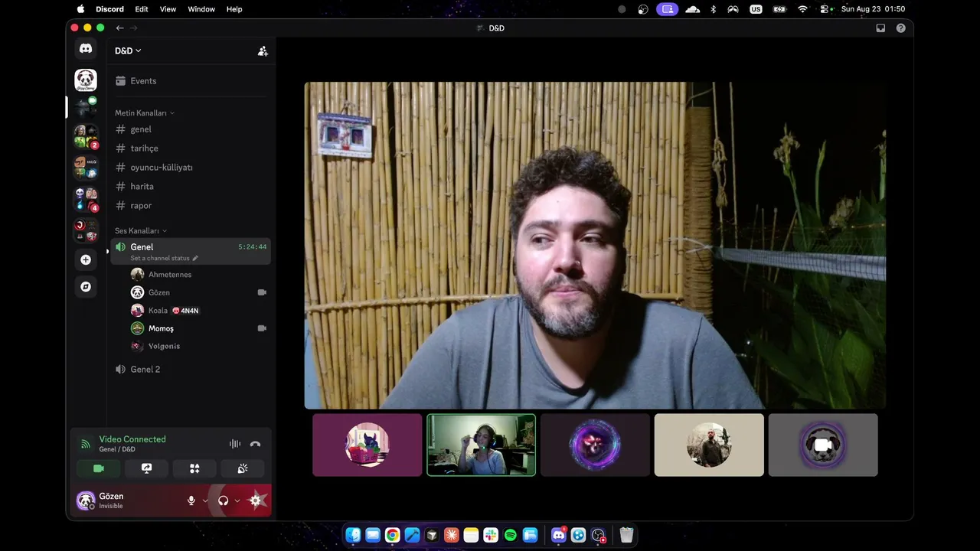Open the Discord inbox icon
The image size is (980, 551).
tap(880, 28)
